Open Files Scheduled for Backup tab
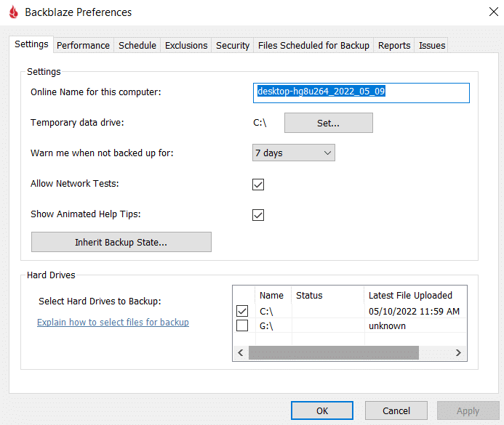The image size is (504, 425). pos(313,46)
